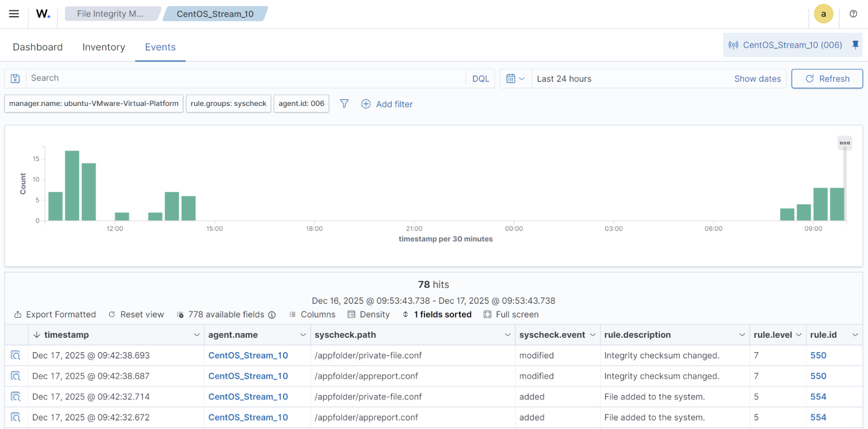Open the filter options icon next to filters
Screen dimensions: 868x429
click(344, 104)
